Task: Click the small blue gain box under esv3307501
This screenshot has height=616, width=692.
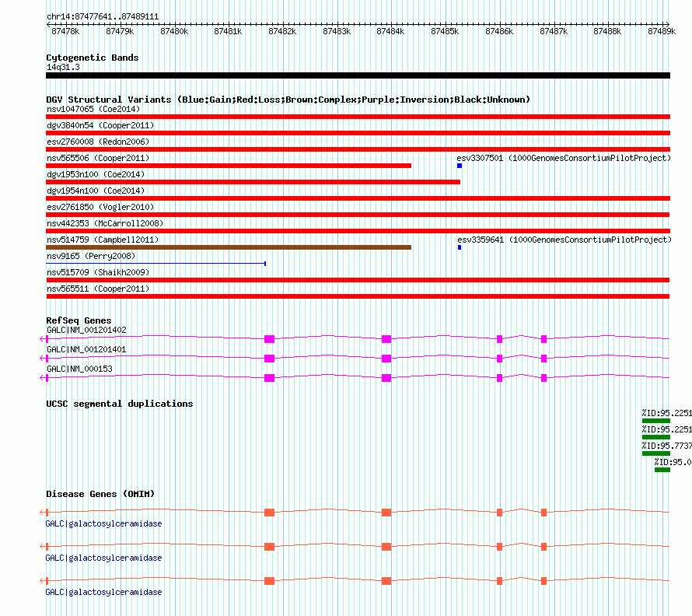Action: click(460, 166)
